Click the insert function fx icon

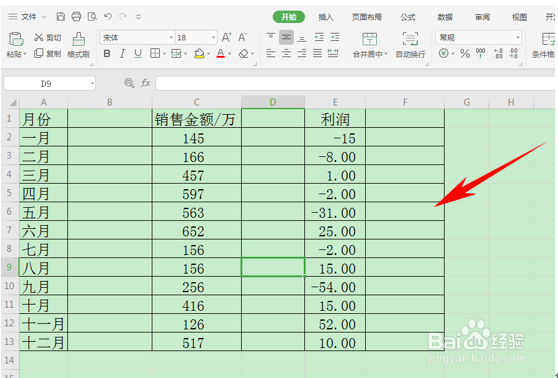tap(146, 83)
